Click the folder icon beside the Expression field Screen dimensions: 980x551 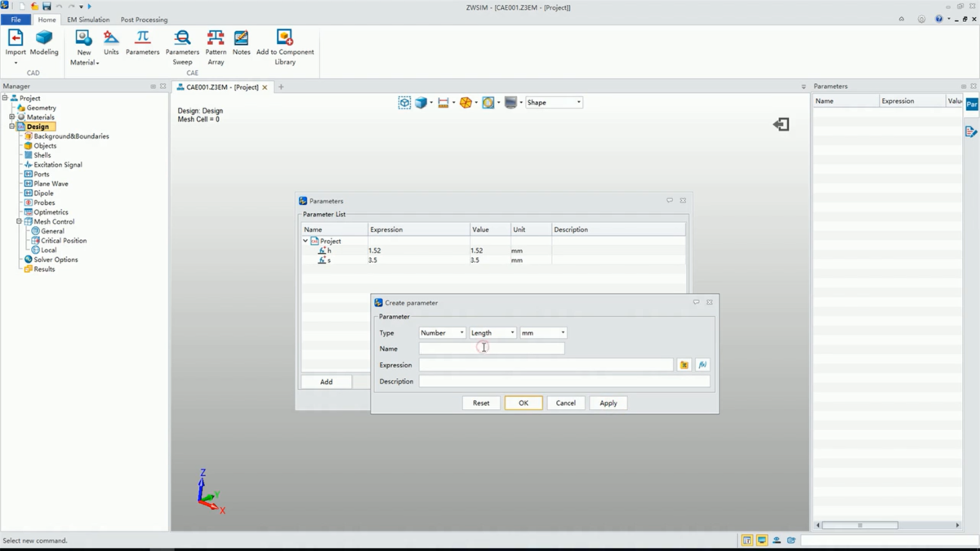click(x=684, y=365)
